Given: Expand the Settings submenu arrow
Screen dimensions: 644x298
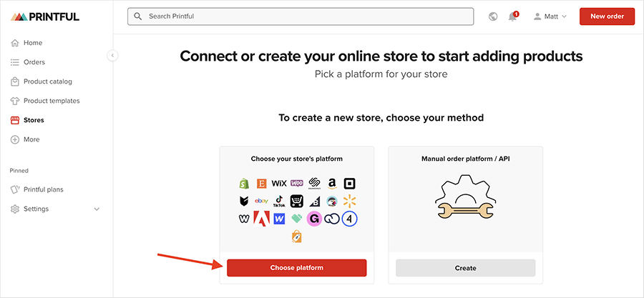Looking at the screenshot, I should (97, 209).
